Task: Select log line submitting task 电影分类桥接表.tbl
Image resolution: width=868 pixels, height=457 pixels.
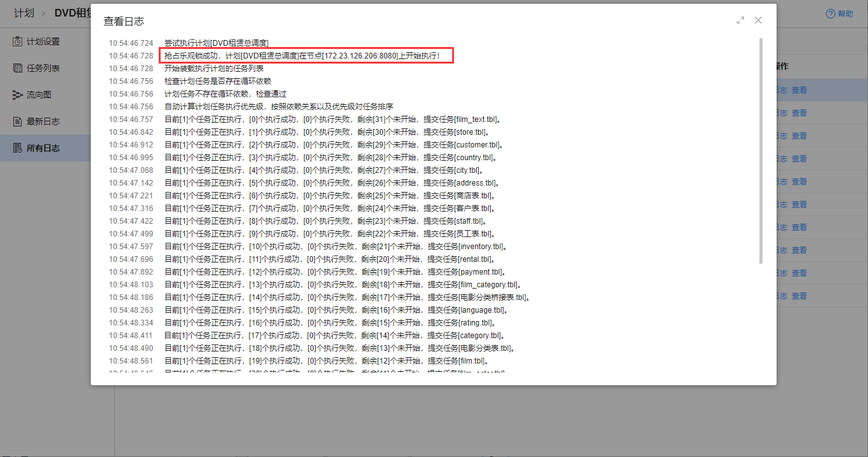Action: point(347,297)
